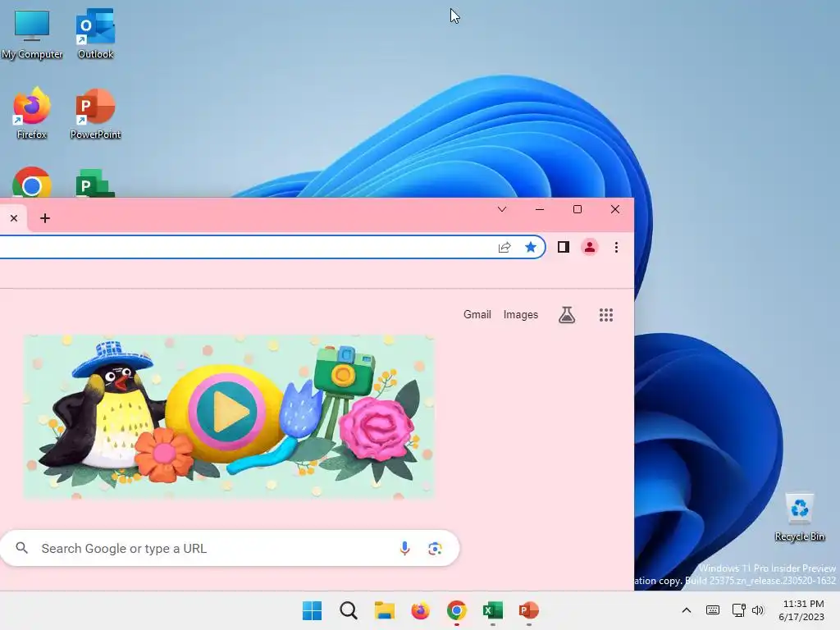Open the Images link
Image resolution: width=840 pixels, height=630 pixels.
pyautogui.click(x=520, y=314)
